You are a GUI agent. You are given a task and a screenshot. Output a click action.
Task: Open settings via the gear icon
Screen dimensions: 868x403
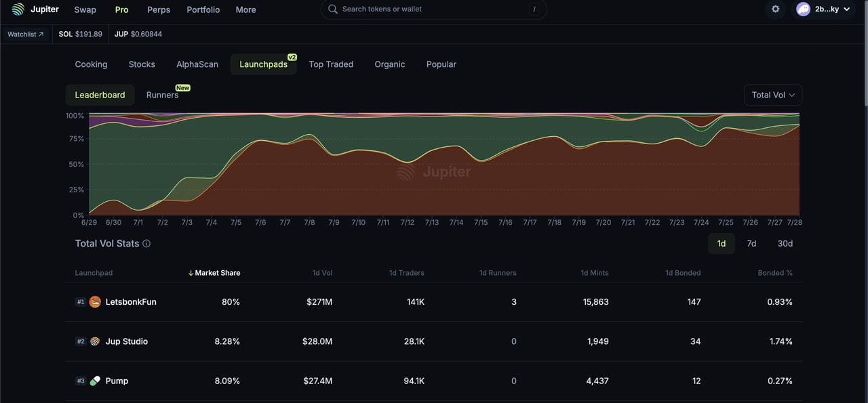point(776,9)
